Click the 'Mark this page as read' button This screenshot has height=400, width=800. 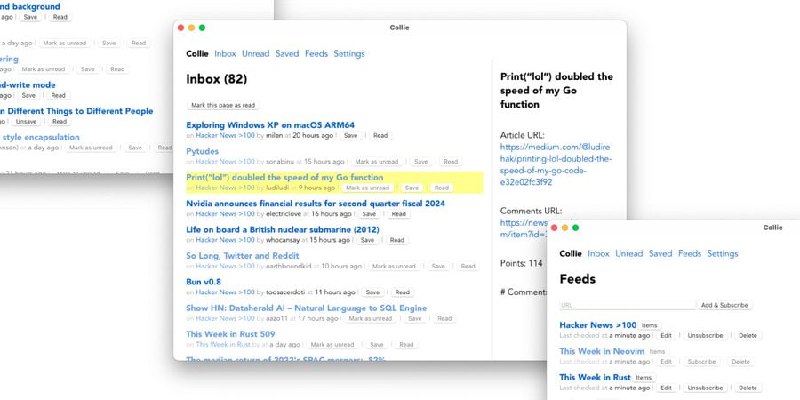(223, 105)
